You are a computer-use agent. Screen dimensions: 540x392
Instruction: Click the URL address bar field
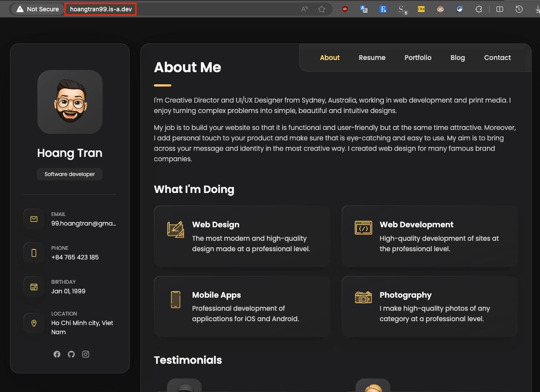pyautogui.click(x=100, y=9)
